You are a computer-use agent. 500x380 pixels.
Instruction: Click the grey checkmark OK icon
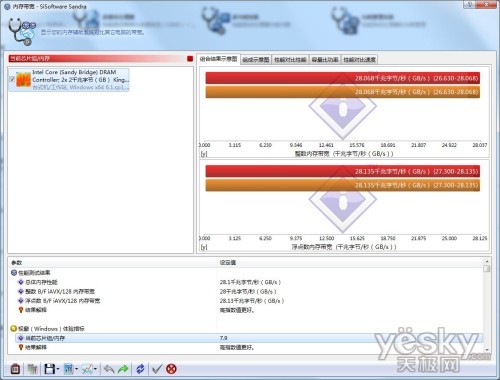coord(157,369)
